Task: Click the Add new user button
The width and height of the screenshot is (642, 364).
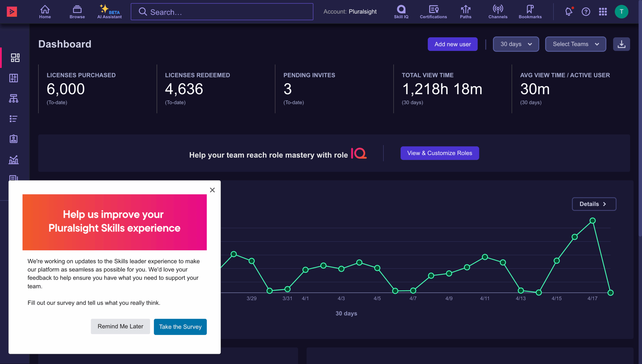Action: click(452, 44)
